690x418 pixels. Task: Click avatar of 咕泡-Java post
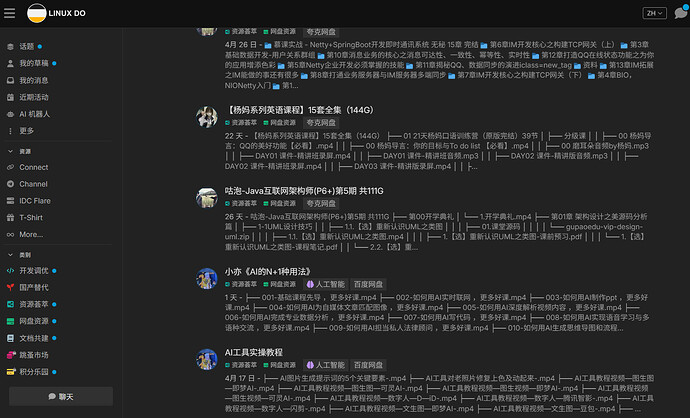tap(207, 198)
